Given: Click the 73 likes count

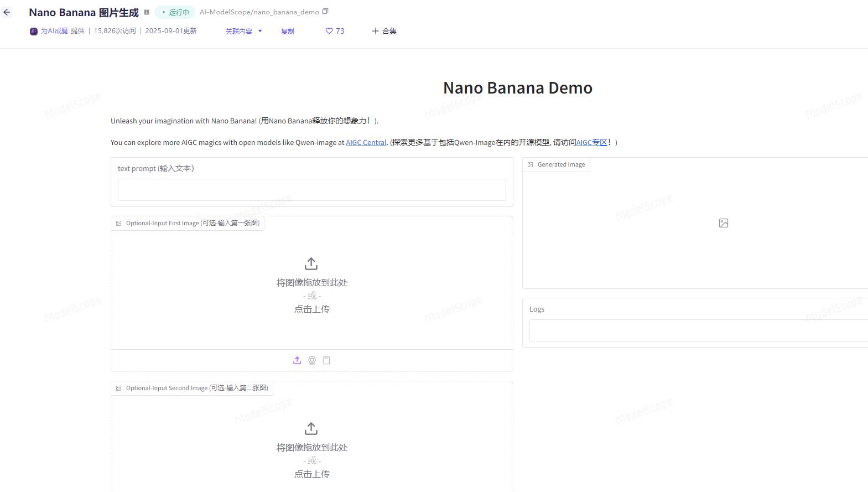Looking at the screenshot, I should click(340, 31).
